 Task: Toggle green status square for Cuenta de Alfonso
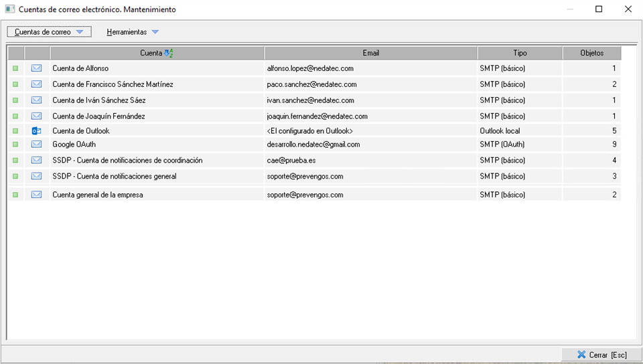point(15,68)
